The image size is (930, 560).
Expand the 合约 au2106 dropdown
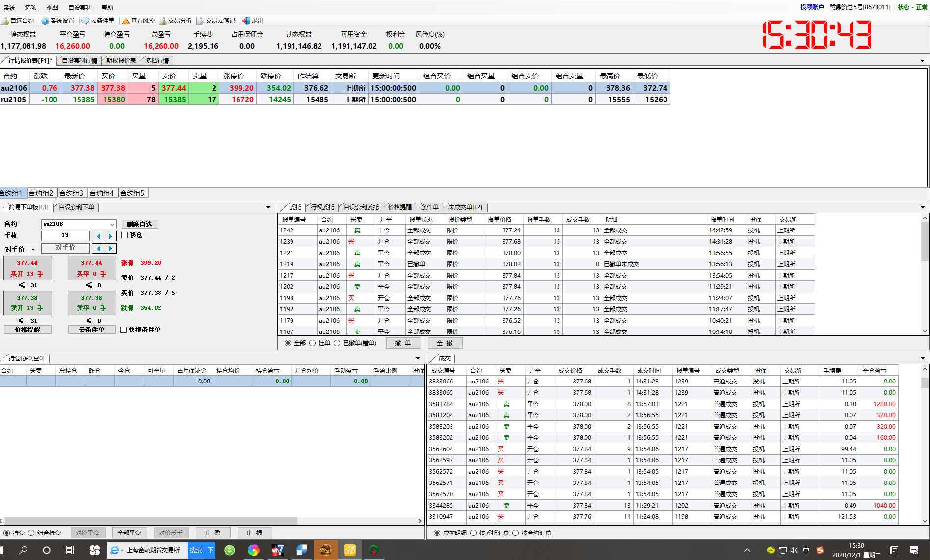(x=112, y=224)
